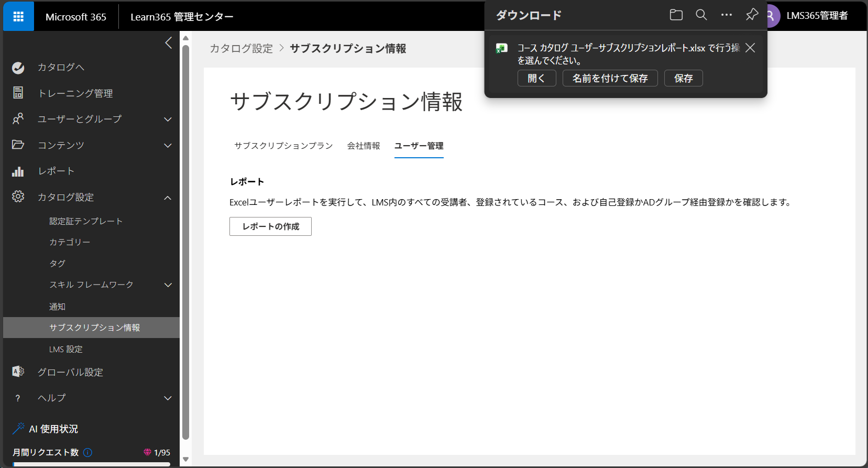Search downloads with magnifier icon
This screenshot has width=868, height=468.
click(701, 15)
